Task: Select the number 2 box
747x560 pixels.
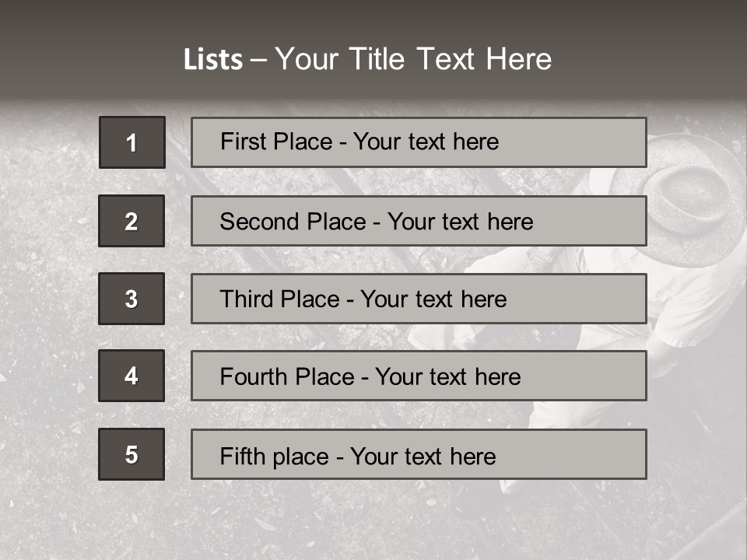Action: (x=132, y=221)
